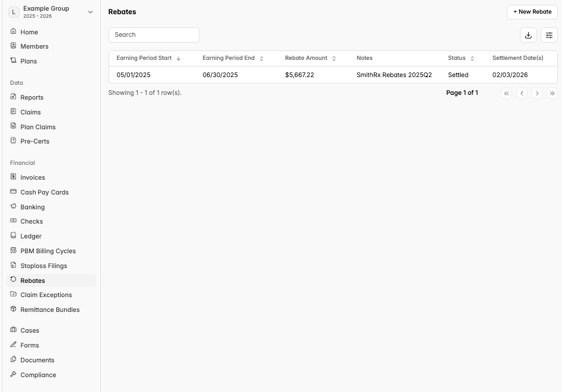Click the Forms pencil icon

click(x=13, y=345)
